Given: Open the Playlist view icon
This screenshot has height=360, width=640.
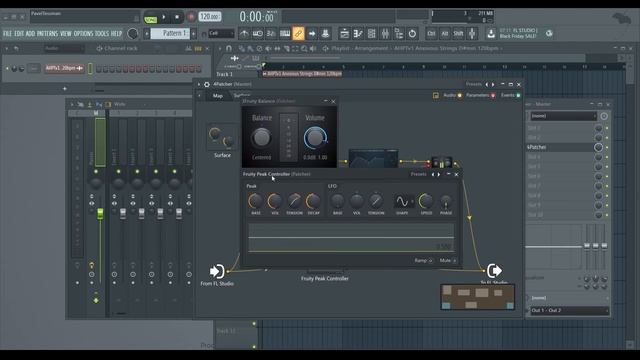Looking at the screenshot, I should coord(344,34).
